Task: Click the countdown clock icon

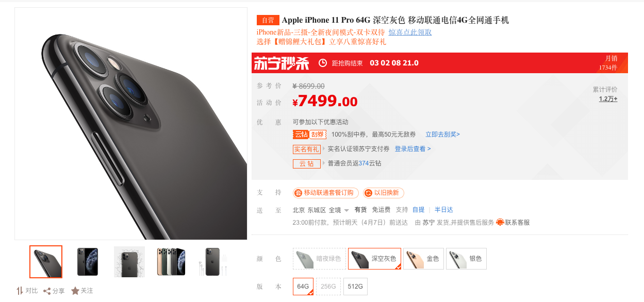Action: [323, 63]
